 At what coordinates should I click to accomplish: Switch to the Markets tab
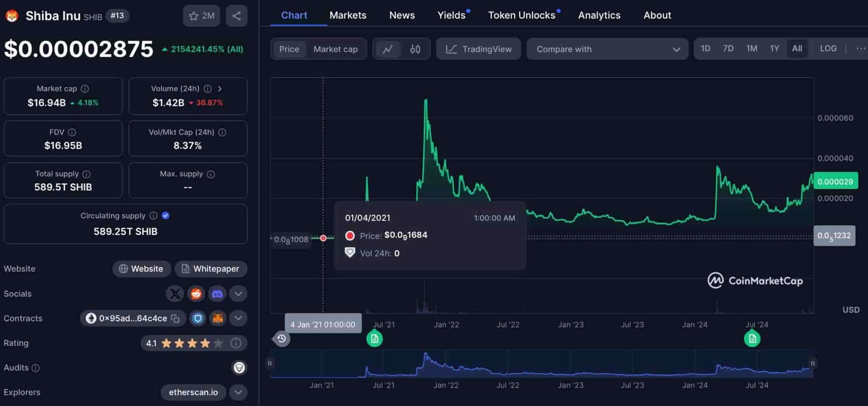point(348,15)
